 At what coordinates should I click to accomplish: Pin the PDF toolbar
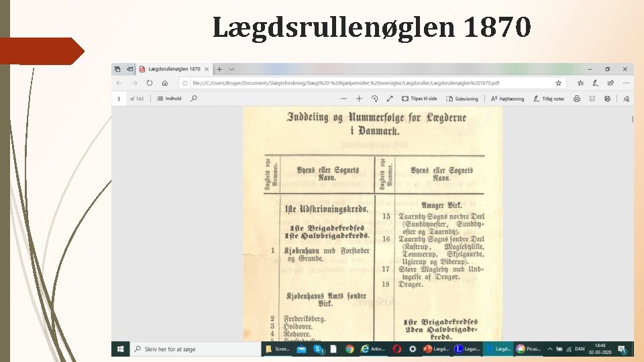click(x=626, y=99)
